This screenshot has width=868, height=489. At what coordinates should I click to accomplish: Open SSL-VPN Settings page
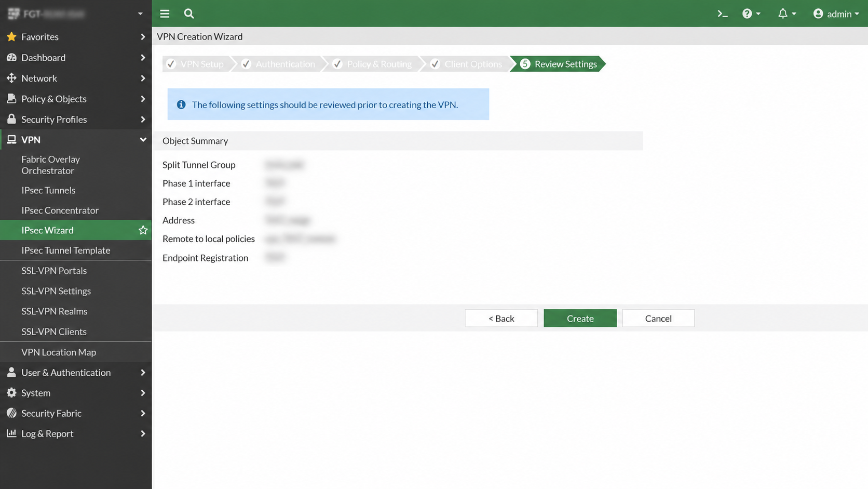pos(56,290)
